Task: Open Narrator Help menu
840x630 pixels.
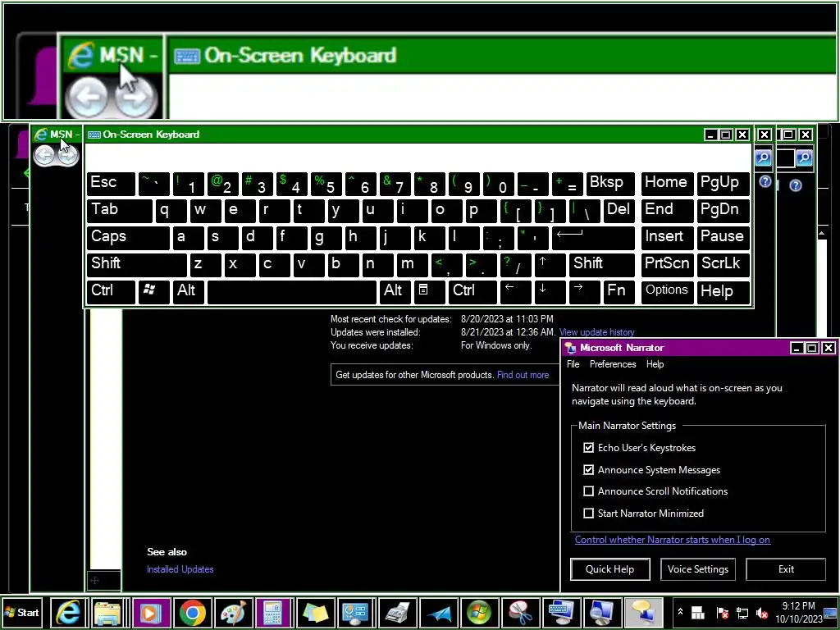Action: click(655, 364)
